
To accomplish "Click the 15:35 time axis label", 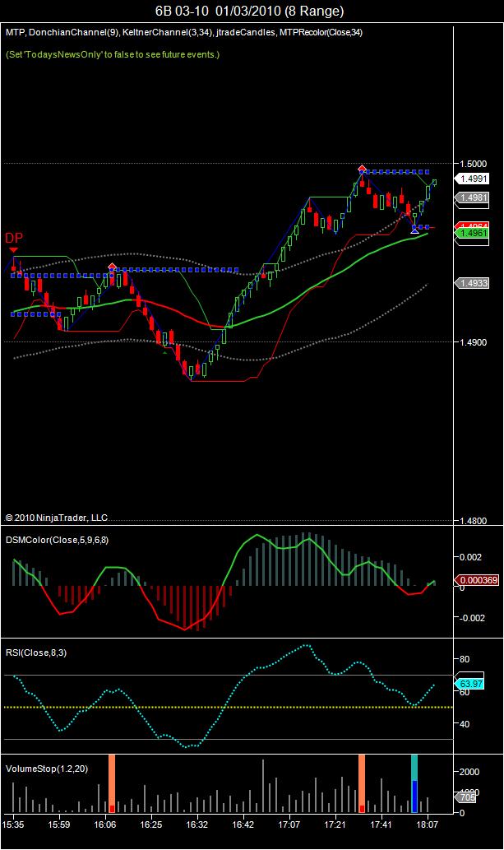I will pyautogui.click(x=13, y=824).
